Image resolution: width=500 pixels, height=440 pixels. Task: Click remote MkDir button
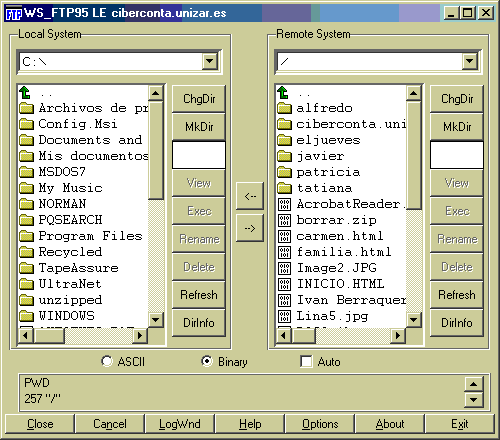coord(457,127)
